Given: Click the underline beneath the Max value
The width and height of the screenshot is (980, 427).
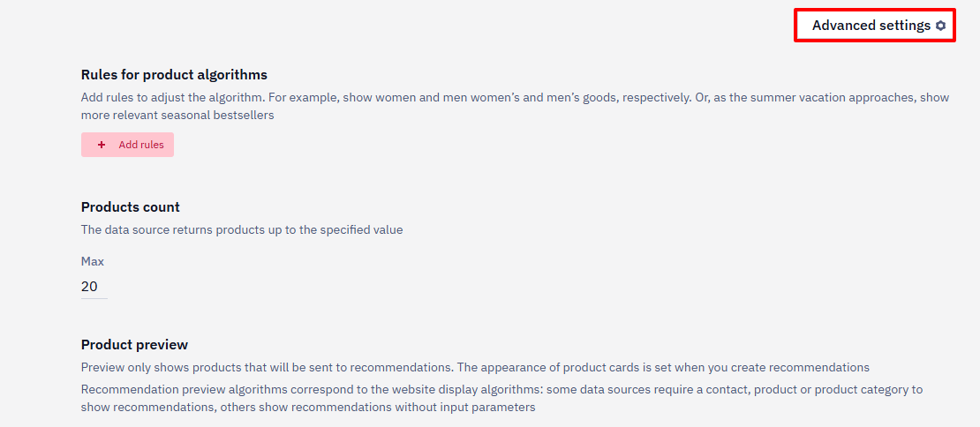Looking at the screenshot, I should click(94, 298).
